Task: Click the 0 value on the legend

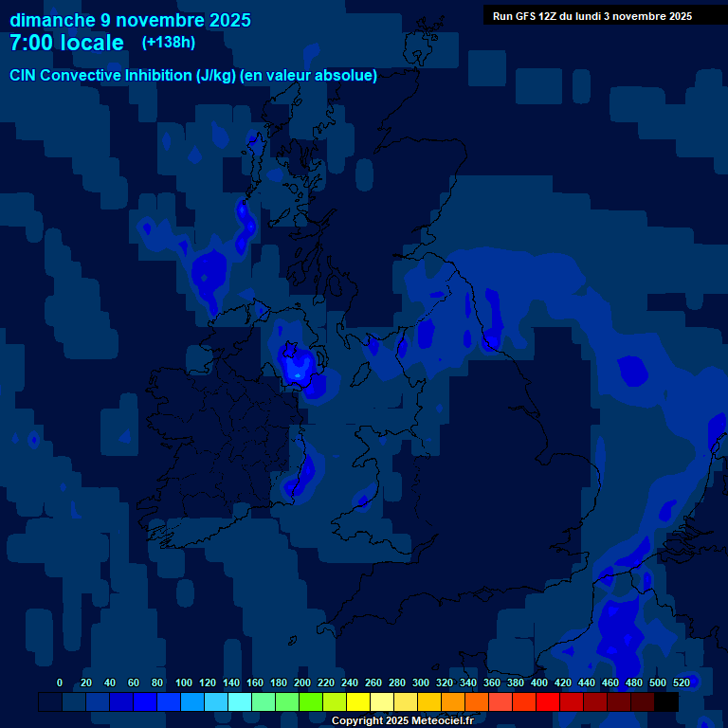Action: (x=60, y=682)
